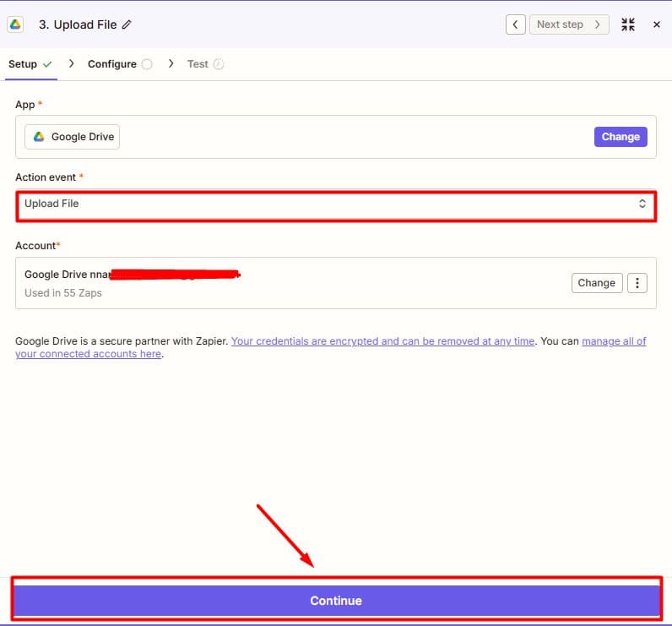Click the Google Drive logo inside app chip
This screenshot has width=672, height=626.
tap(39, 137)
